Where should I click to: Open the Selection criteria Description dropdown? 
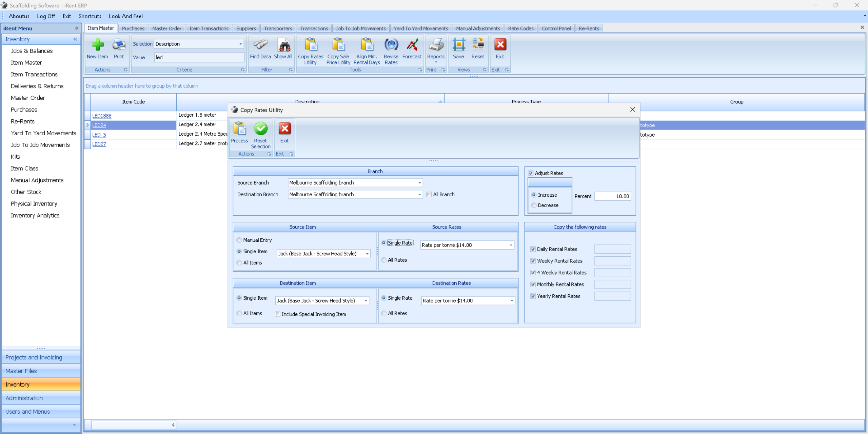[x=240, y=44]
